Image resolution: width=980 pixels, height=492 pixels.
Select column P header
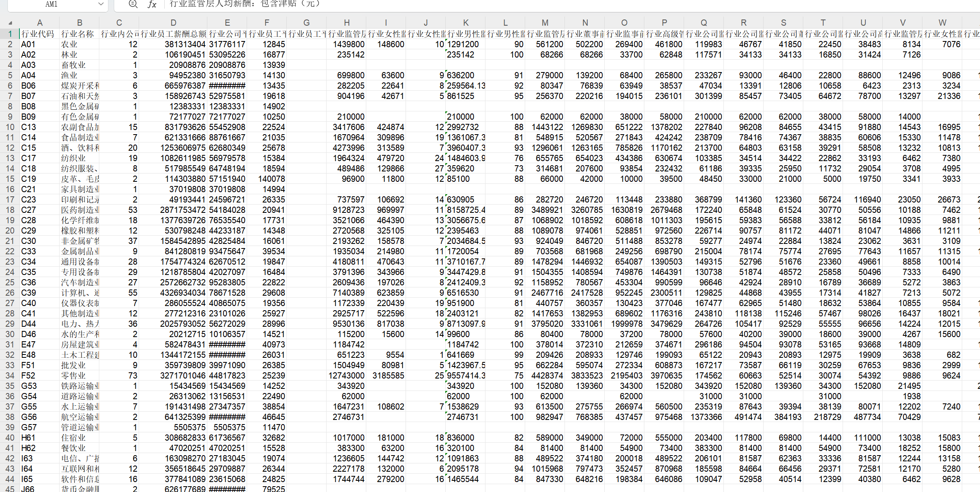(664, 23)
